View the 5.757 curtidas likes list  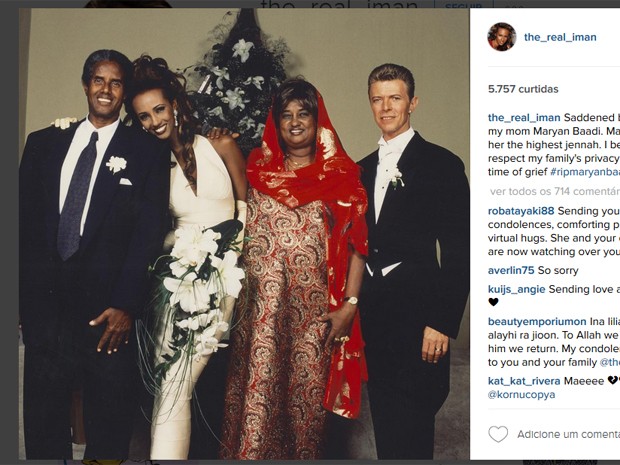point(523,89)
